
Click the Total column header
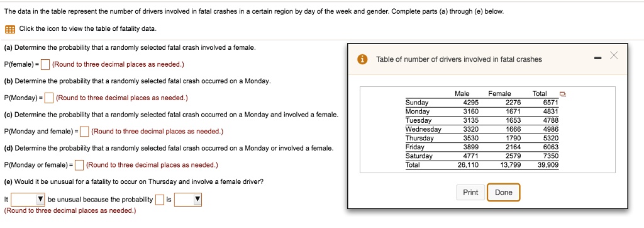coord(539,94)
